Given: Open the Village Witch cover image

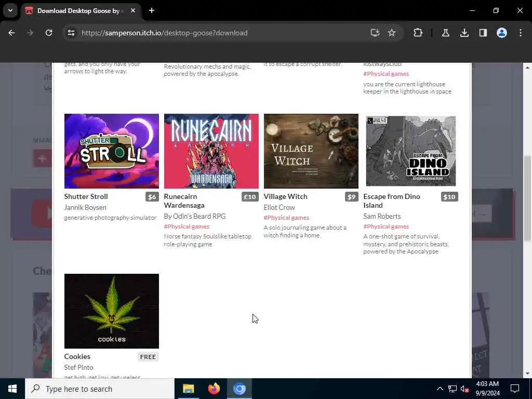Looking at the screenshot, I should (311, 151).
